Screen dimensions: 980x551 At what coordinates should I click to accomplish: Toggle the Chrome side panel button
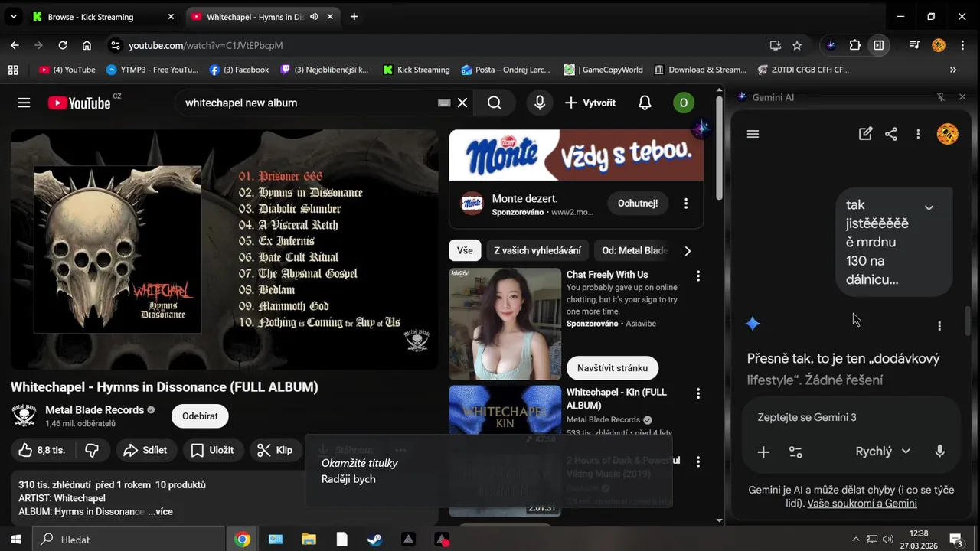point(879,45)
